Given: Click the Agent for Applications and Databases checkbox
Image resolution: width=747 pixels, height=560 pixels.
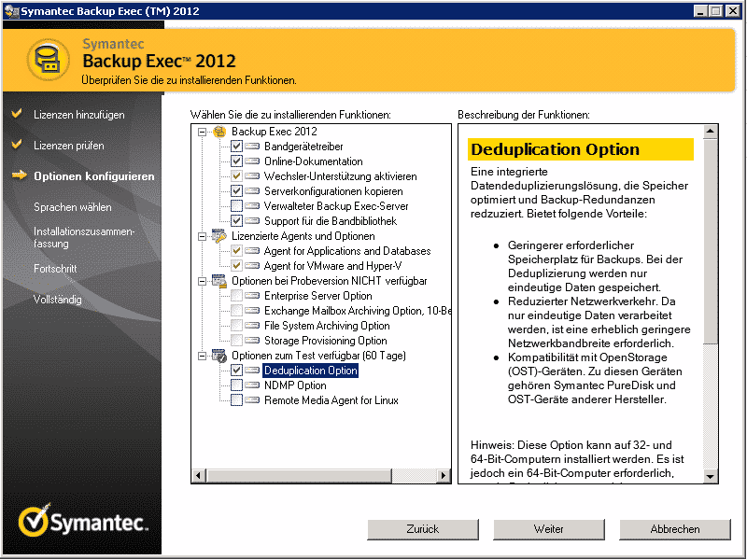Looking at the screenshot, I should pos(237,251).
